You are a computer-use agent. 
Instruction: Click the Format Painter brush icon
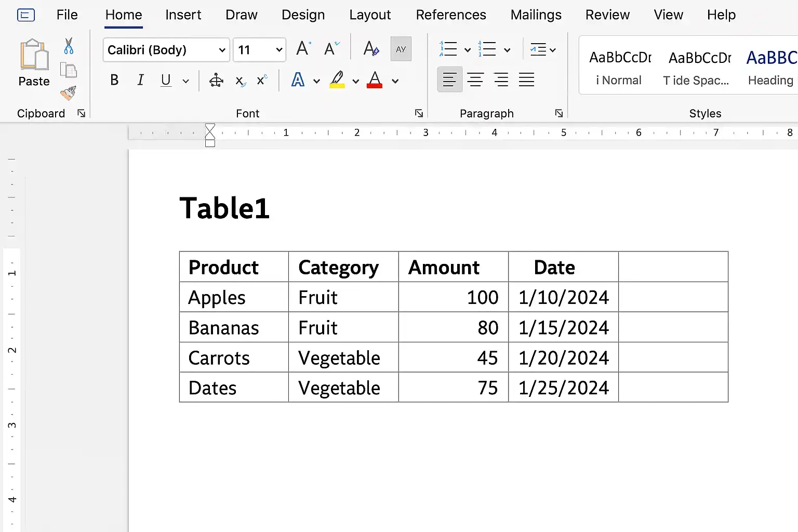pos(68,93)
